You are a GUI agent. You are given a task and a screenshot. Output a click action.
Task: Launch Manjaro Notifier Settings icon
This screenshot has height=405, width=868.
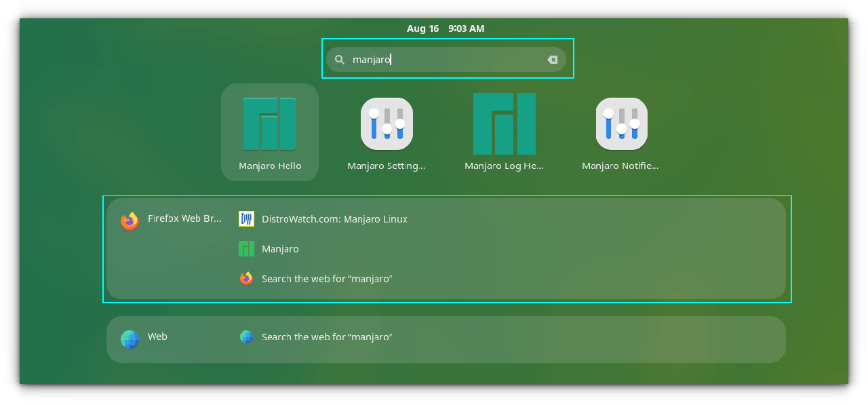click(x=621, y=124)
